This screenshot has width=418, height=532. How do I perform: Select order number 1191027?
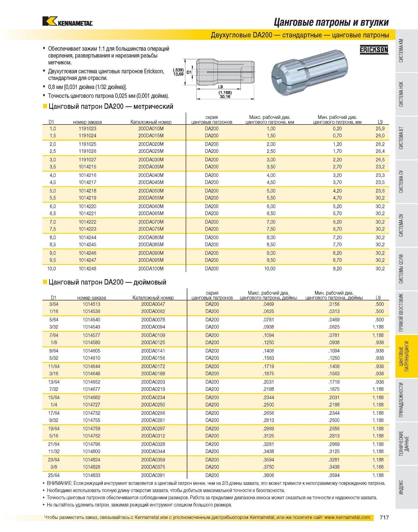87,160
